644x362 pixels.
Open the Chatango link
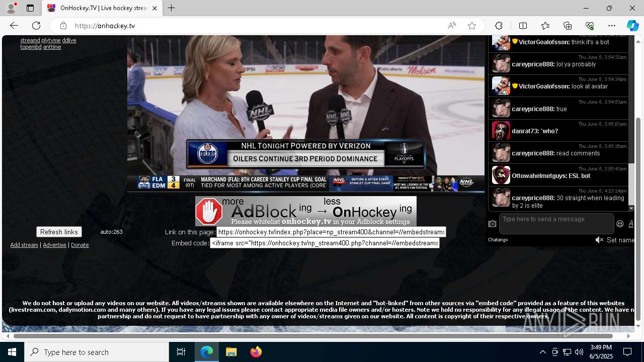pos(498,240)
